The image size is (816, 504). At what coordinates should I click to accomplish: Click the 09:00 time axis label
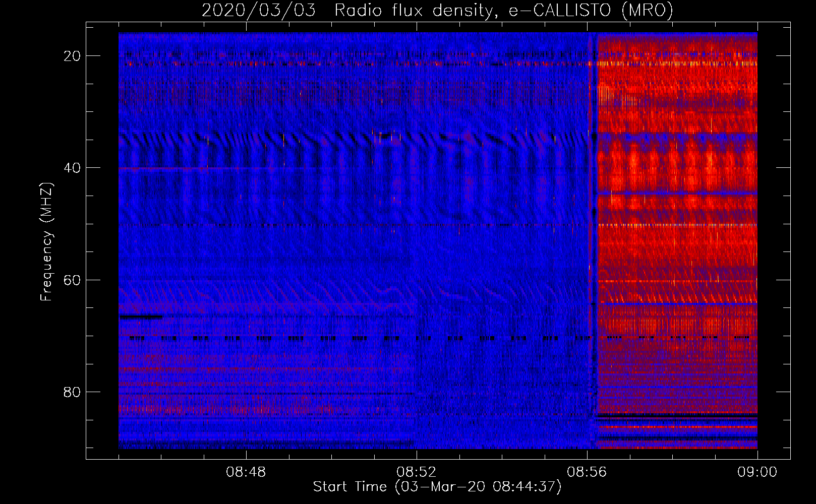pos(757,472)
